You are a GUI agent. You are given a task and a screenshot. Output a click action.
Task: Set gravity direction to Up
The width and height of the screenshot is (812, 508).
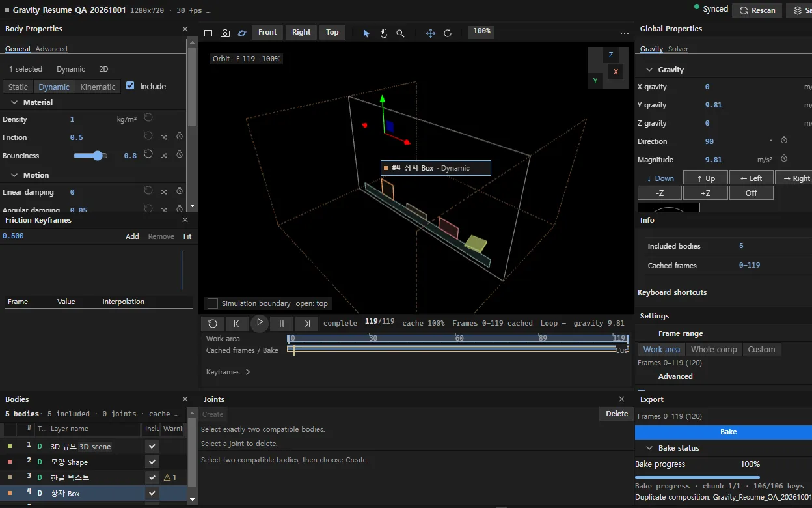(x=705, y=178)
